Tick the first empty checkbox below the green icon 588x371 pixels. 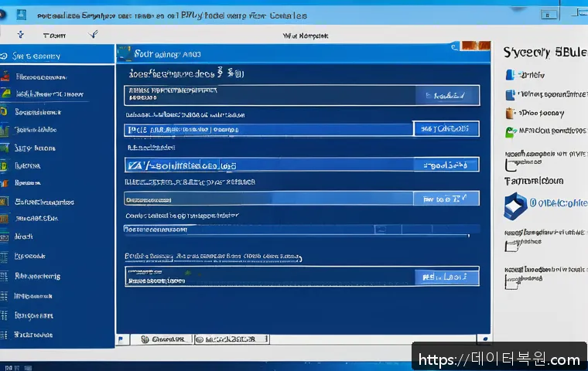511,165
